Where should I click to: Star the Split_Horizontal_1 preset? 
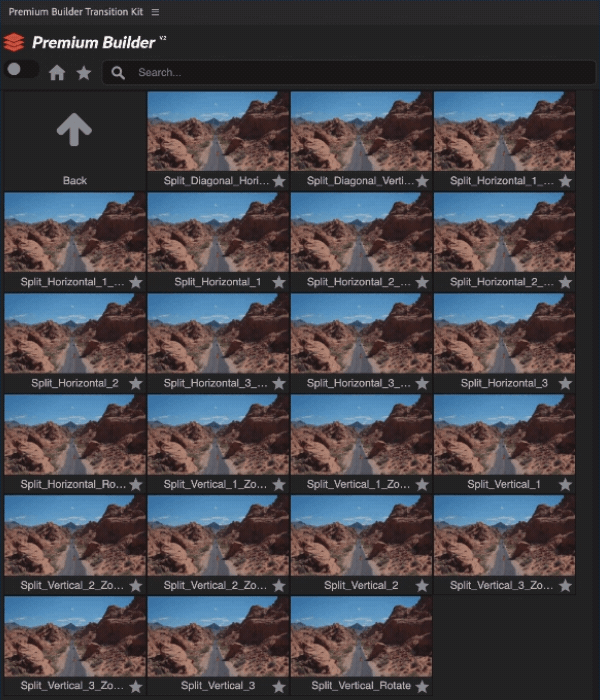point(279,282)
